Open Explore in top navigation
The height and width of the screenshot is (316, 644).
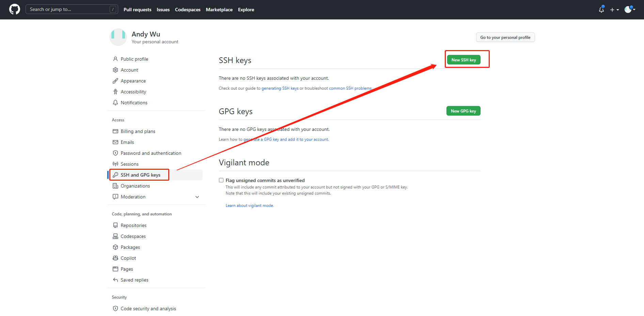(x=246, y=10)
